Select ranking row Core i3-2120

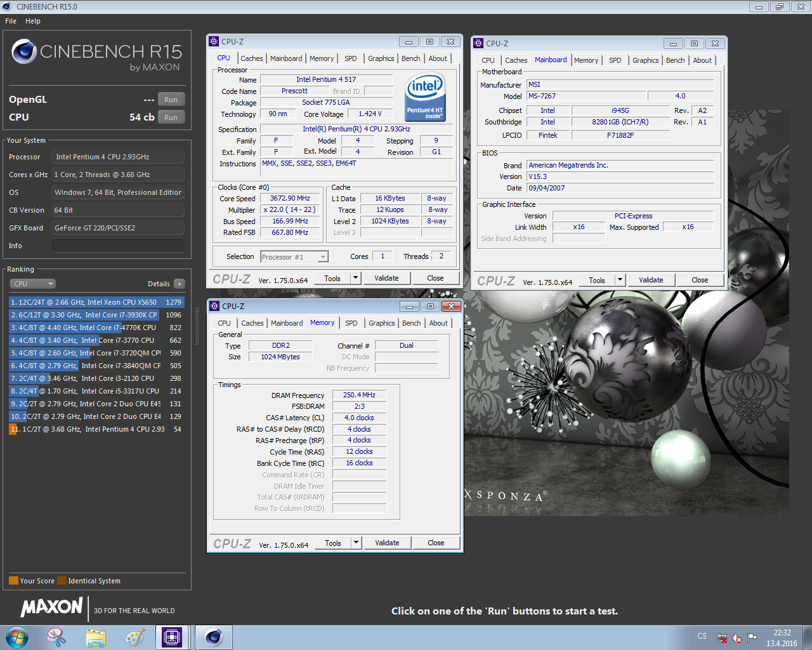tap(96, 378)
